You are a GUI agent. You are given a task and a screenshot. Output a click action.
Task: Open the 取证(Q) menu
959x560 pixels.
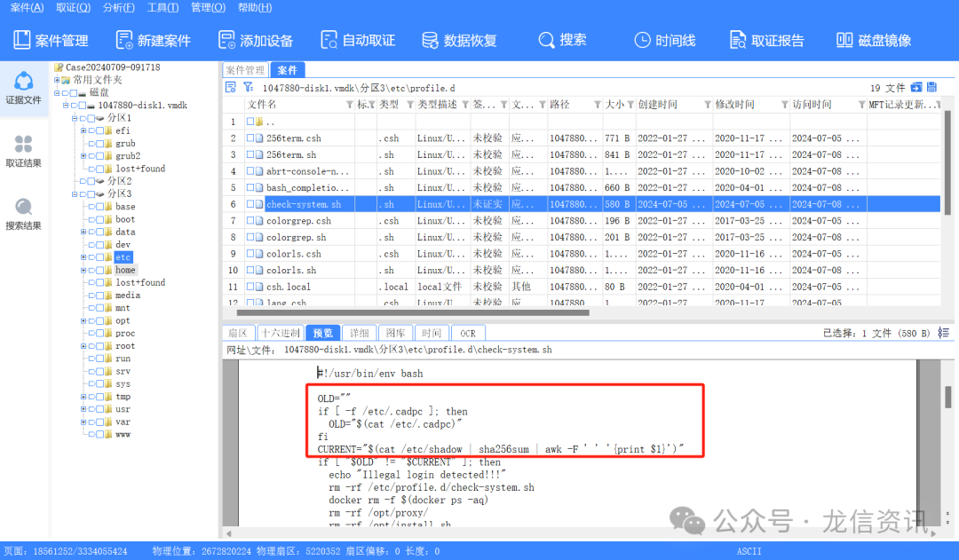coord(74,7)
